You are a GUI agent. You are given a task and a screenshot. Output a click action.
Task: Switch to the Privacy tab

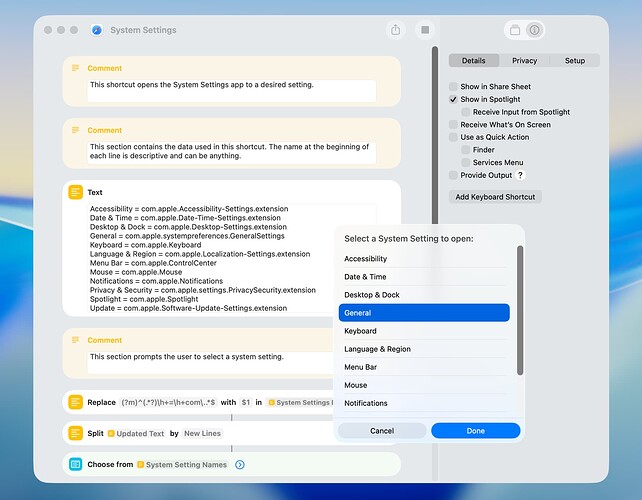(524, 61)
